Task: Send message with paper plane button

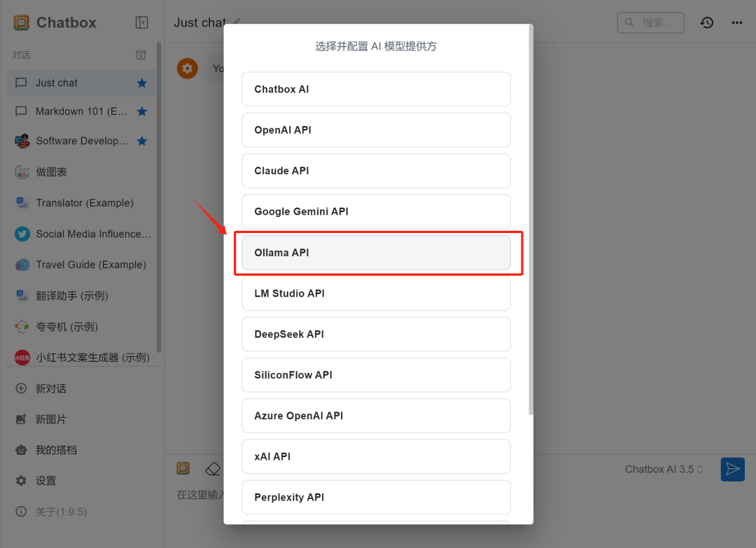Action: pyautogui.click(x=732, y=470)
